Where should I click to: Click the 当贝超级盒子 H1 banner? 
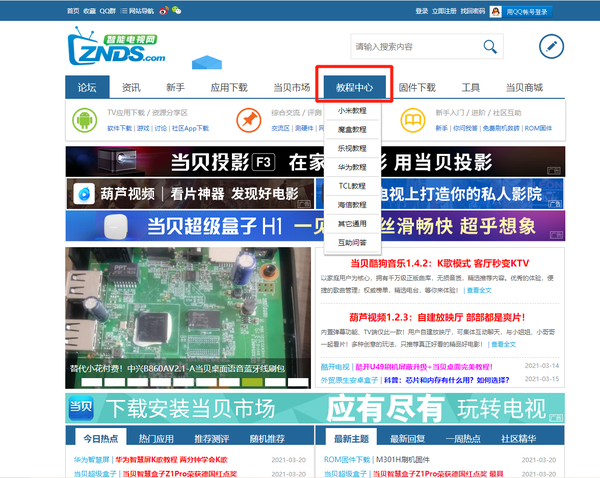click(x=315, y=226)
